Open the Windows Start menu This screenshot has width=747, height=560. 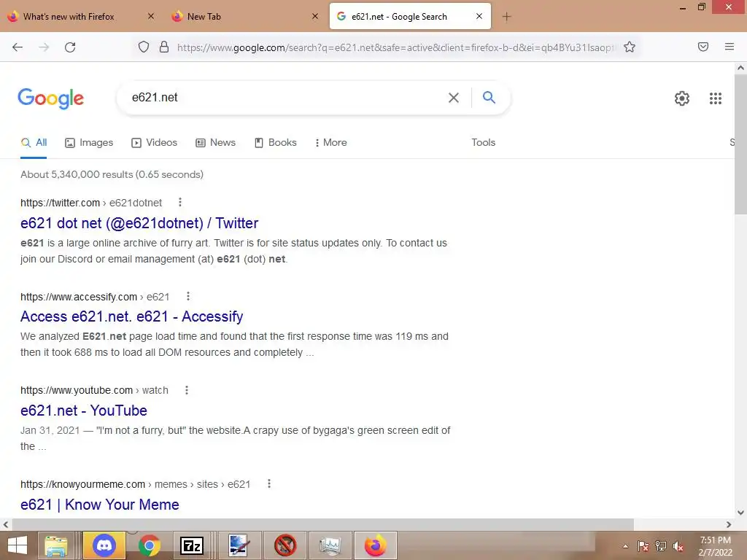18,545
